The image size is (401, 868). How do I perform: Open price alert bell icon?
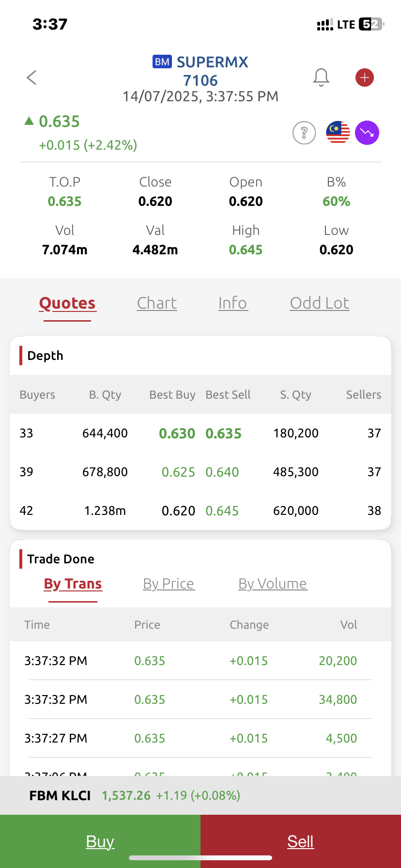tap(321, 77)
